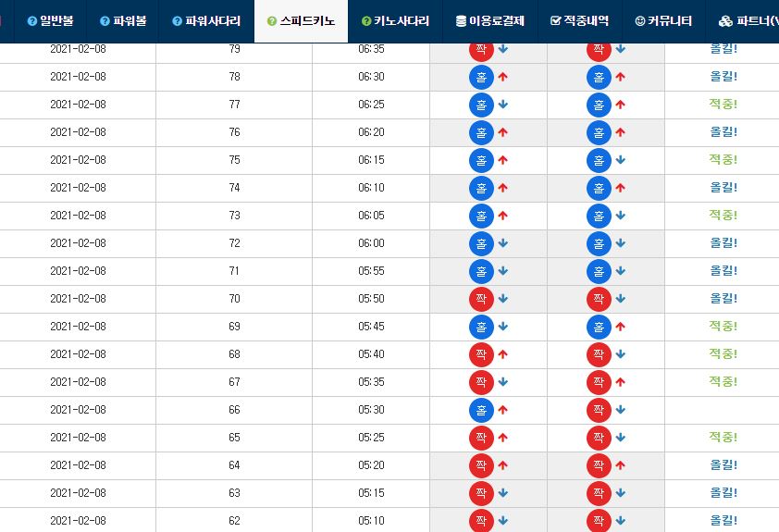
Task: Click time cell 06:30
Action: point(371,77)
